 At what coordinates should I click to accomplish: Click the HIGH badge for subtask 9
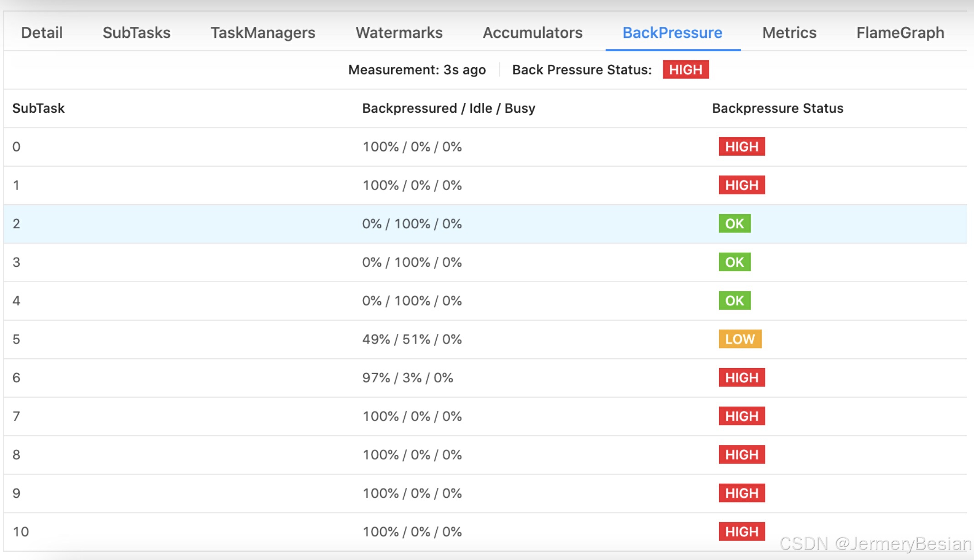click(x=742, y=493)
